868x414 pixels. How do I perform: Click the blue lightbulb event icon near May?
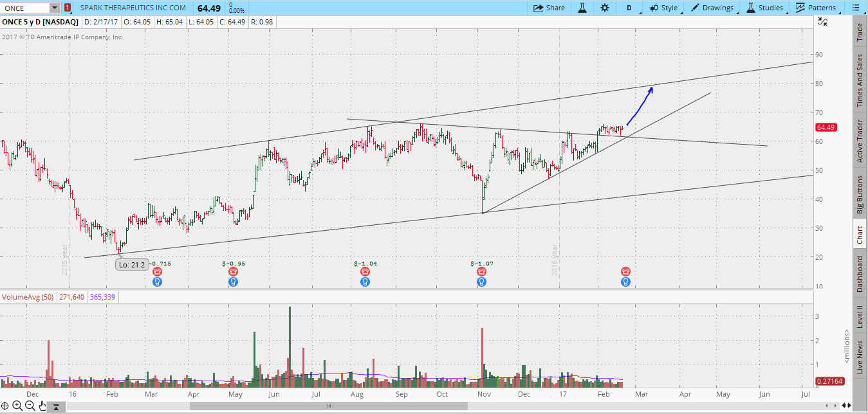click(233, 282)
